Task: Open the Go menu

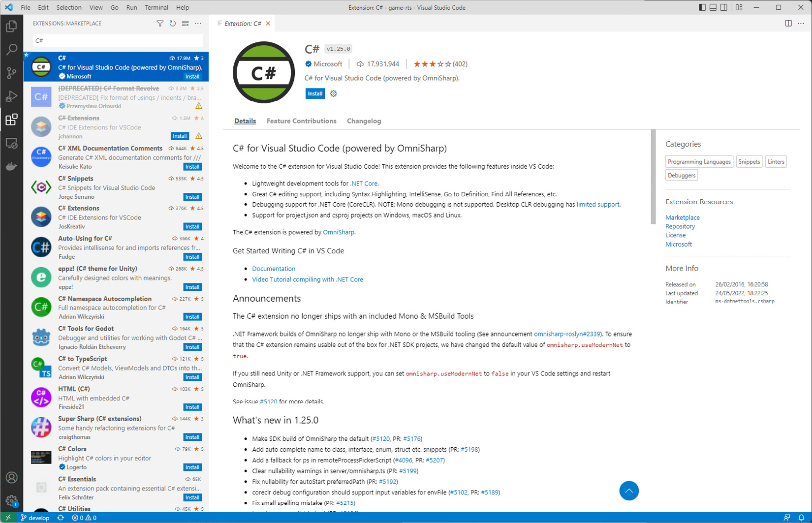Action: click(115, 7)
